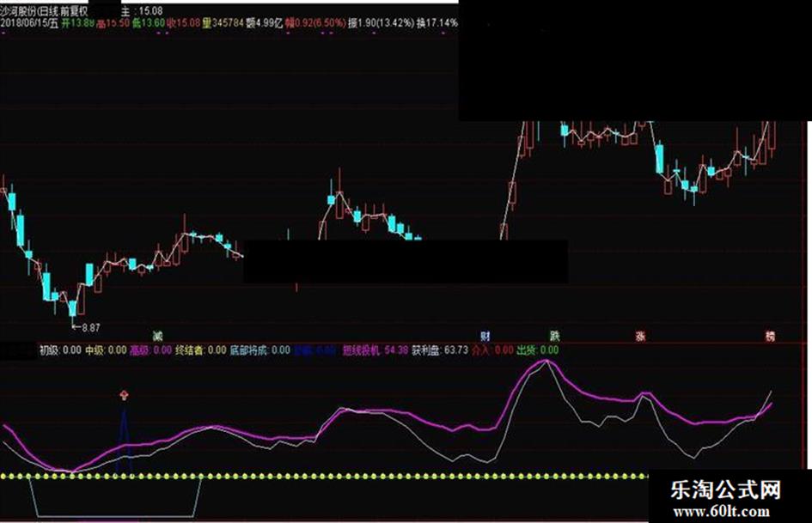The height and width of the screenshot is (523, 812).
Task: Click the red 介入: 0.00 indicator label
Action: tap(492, 350)
